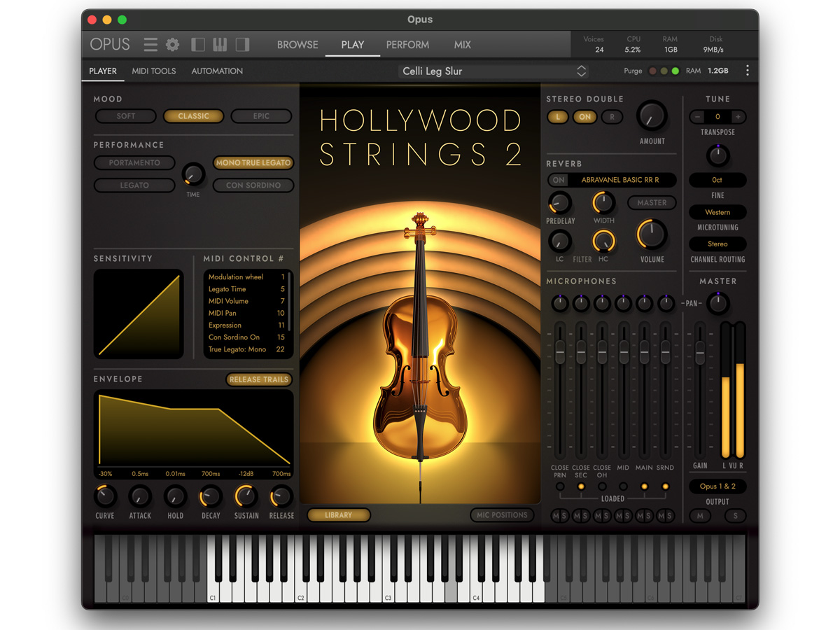Switch the Reverb ON toggle
This screenshot has height=630, width=840.
[559, 180]
